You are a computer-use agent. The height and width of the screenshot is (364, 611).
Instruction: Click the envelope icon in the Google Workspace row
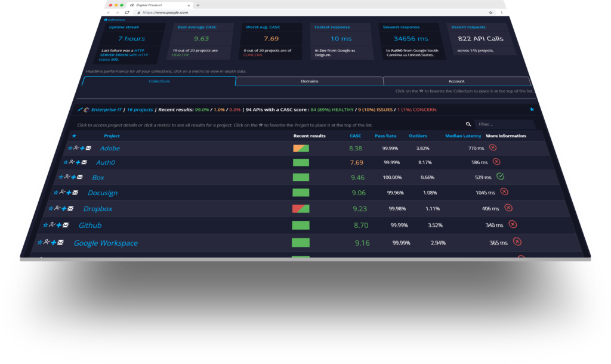click(60, 242)
